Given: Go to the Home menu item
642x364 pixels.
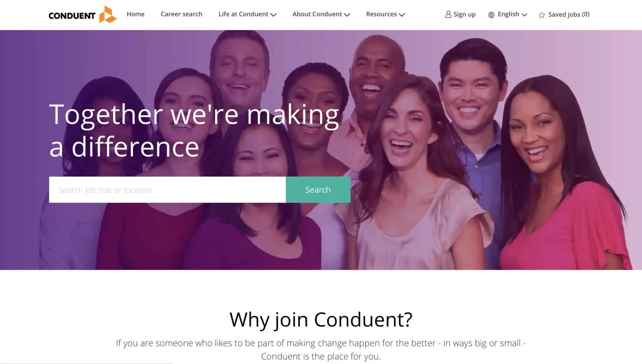Looking at the screenshot, I should pos(135,14).
